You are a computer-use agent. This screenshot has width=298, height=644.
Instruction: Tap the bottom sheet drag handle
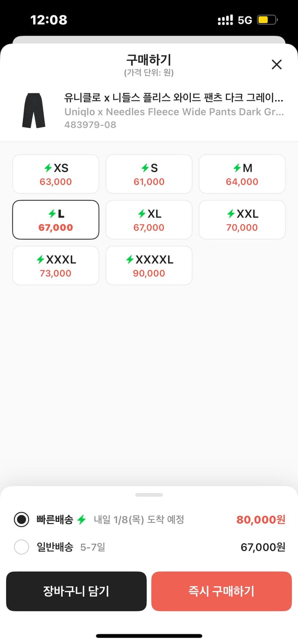(149, 495)
